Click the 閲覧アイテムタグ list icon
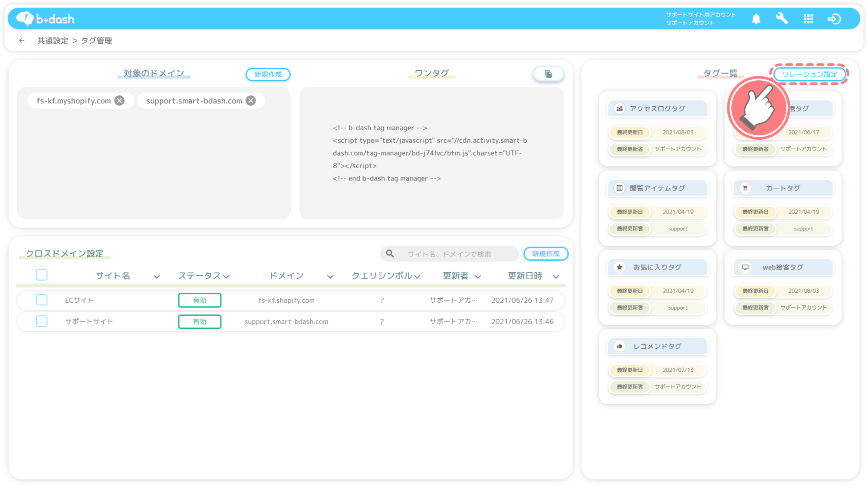Viewport: 868px width, 488px height. (x=619, y=188)
